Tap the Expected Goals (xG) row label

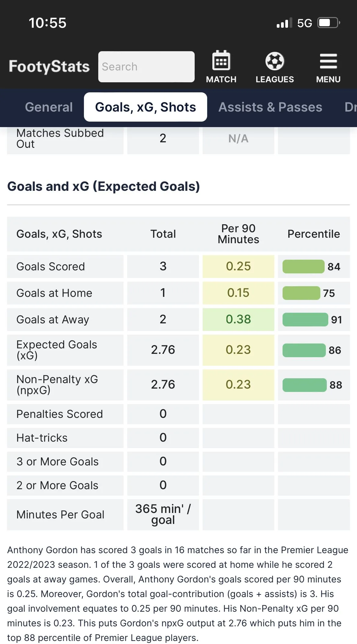tap(57, 350)
